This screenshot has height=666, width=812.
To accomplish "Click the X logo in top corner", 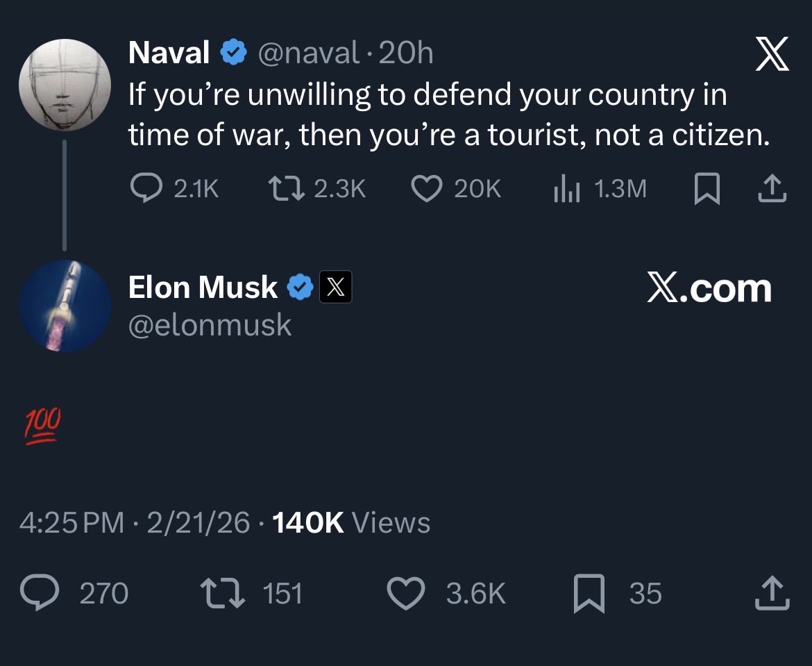I will click(x=771, y=55).
